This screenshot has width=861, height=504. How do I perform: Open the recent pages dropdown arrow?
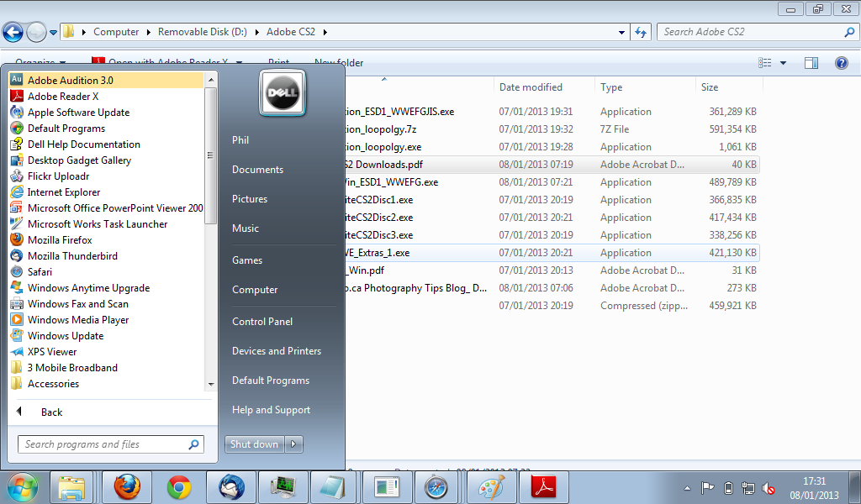(x=53, y=33)
